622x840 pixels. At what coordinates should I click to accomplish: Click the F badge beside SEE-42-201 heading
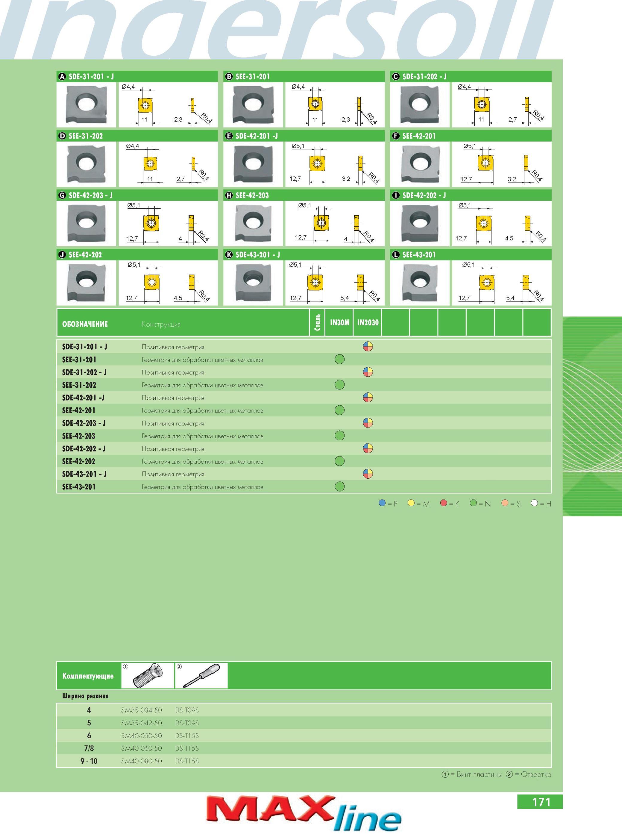coord(396,136)
